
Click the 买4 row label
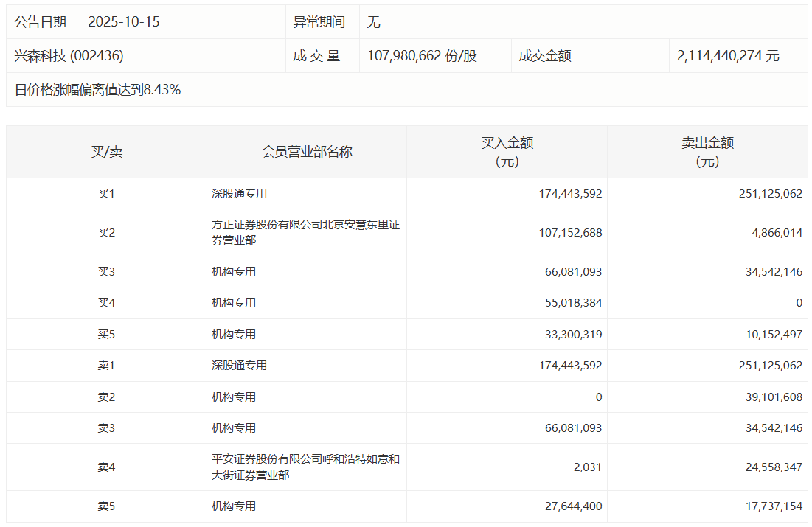[x=106, y=303]
